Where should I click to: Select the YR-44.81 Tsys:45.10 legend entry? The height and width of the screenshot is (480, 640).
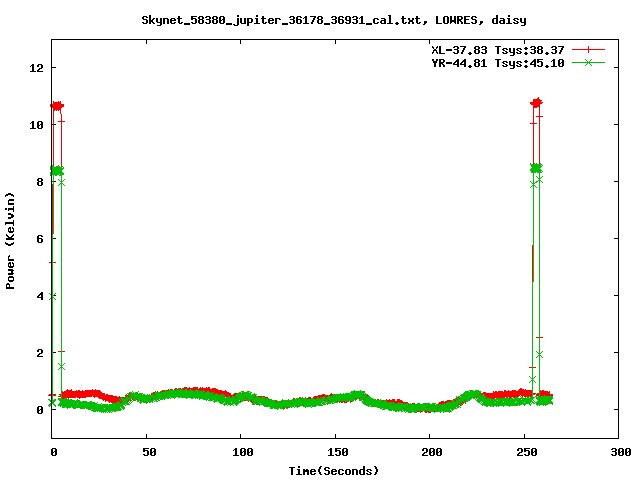(x=498, y=63)
